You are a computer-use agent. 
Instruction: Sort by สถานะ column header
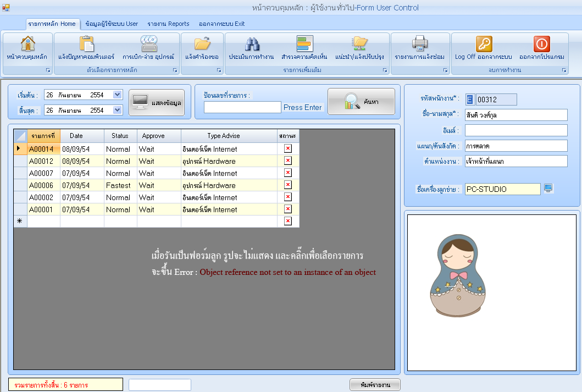tap(288, 136)
